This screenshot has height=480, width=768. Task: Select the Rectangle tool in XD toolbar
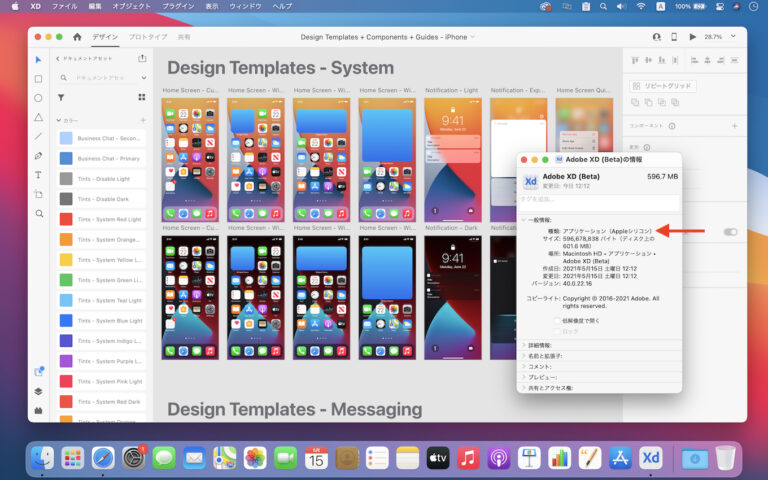pos(38,79)
